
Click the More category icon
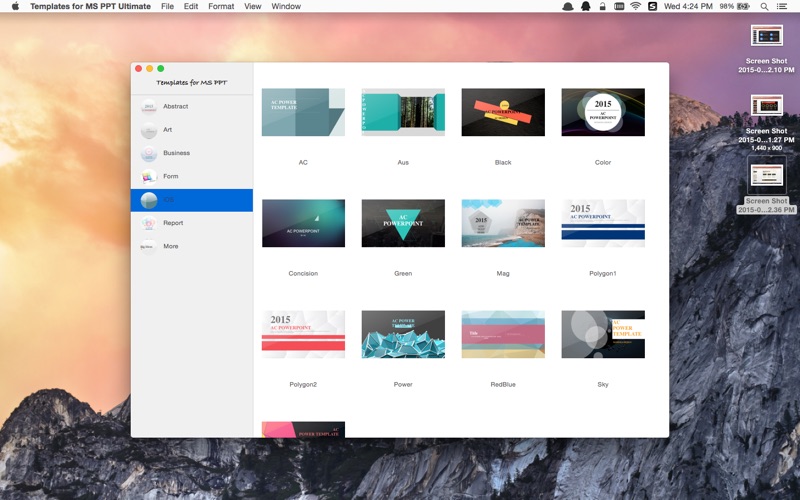148,246
